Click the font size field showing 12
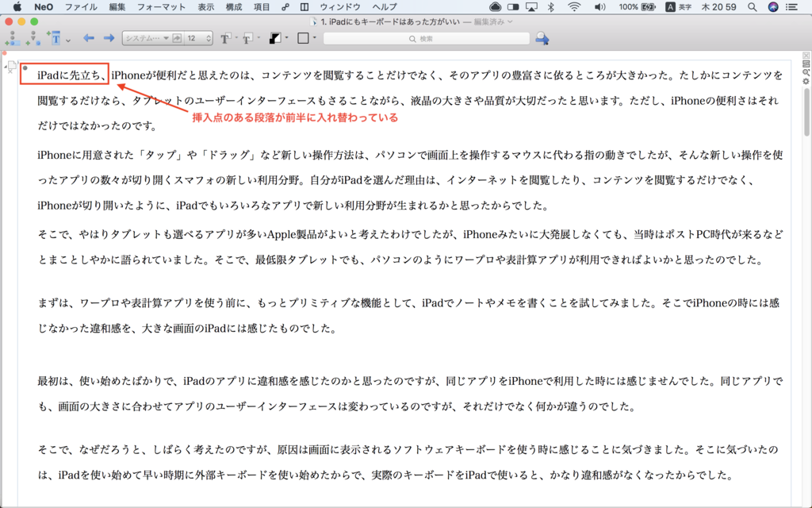 pos(195,38)
